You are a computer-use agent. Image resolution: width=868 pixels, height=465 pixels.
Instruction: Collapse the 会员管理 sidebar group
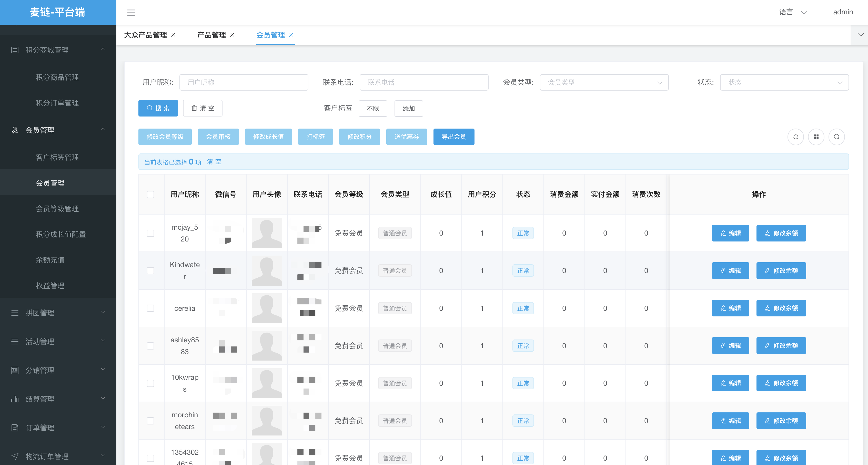[103, 129]
